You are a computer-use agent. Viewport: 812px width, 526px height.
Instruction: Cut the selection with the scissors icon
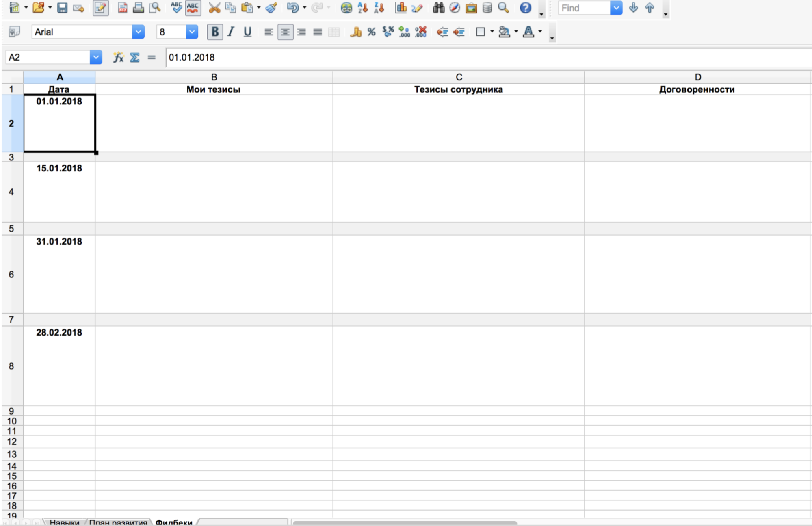click(214, 8)
